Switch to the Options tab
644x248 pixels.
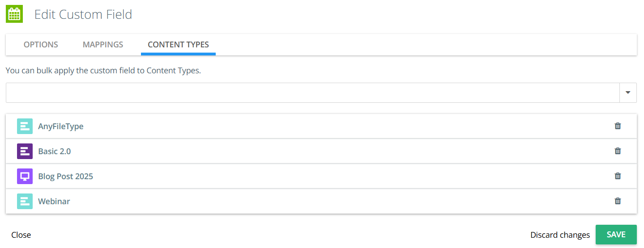41,45
